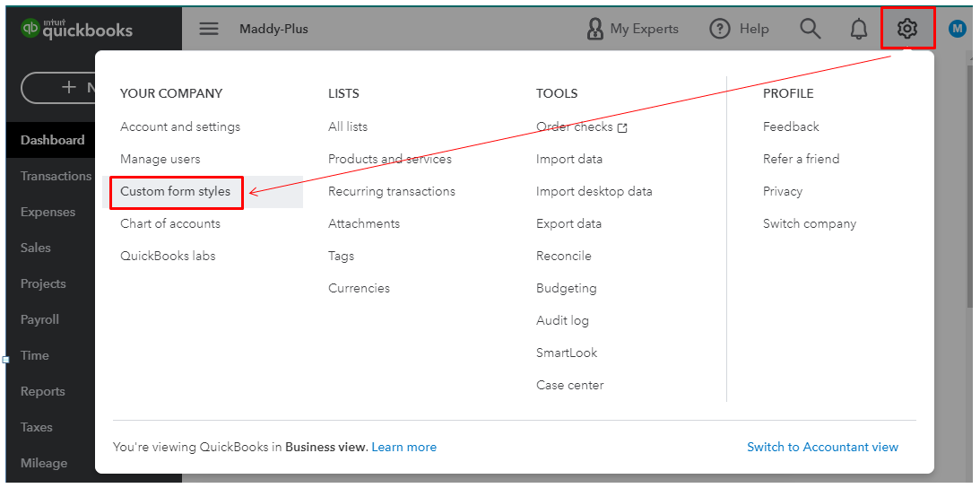This screenshot has height=488, width=980.
Task: Open the user profile avatar
Action: coord(958,29)
